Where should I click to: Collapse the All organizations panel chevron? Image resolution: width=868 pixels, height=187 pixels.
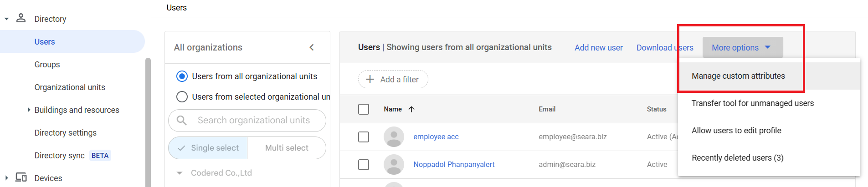(x=312, y=47)
